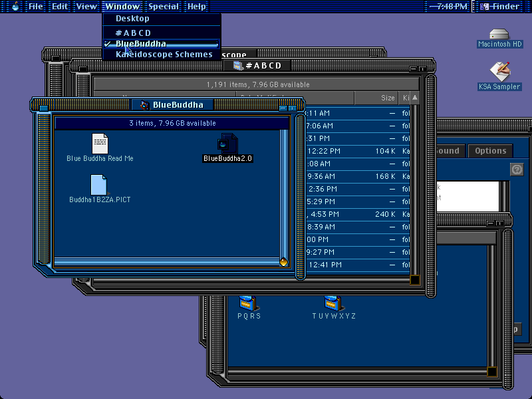The width and height of the screenshot is (532, 399).
Task: Click the 5:29 PM list row
Action: coord(358,201)
